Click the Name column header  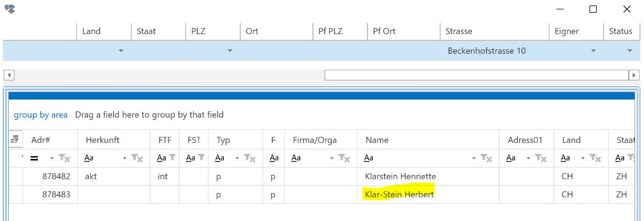tap(377, 140)
